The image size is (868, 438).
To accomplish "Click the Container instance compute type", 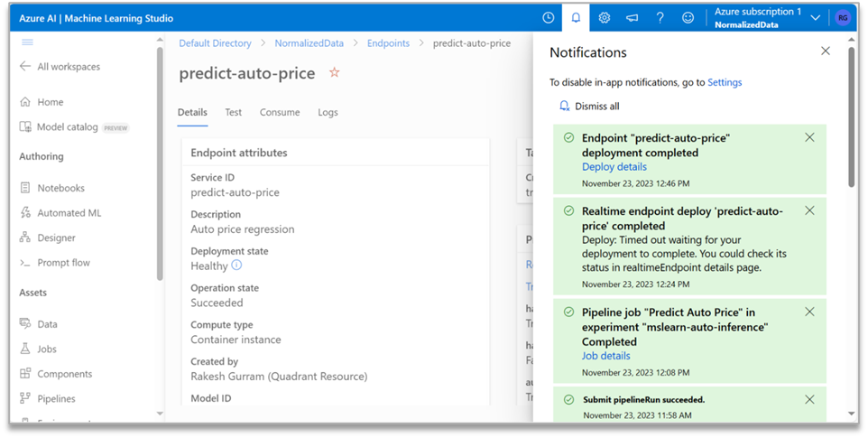I will [235, 340].
